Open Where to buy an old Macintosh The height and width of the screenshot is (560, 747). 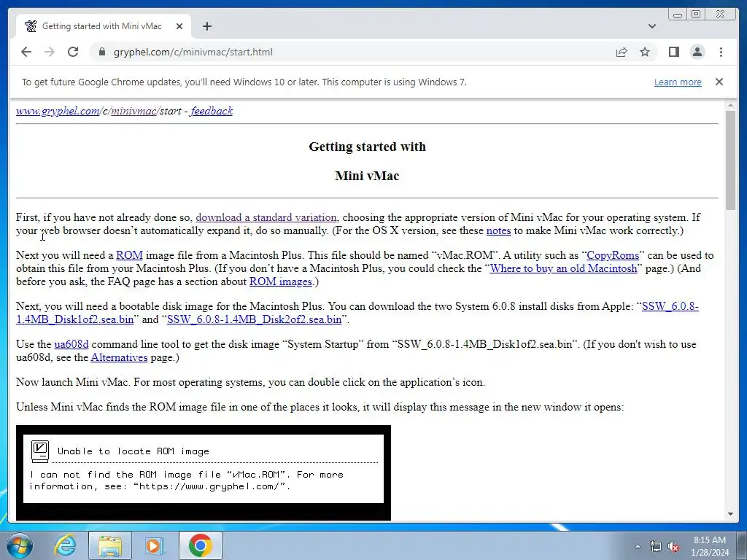564,268
